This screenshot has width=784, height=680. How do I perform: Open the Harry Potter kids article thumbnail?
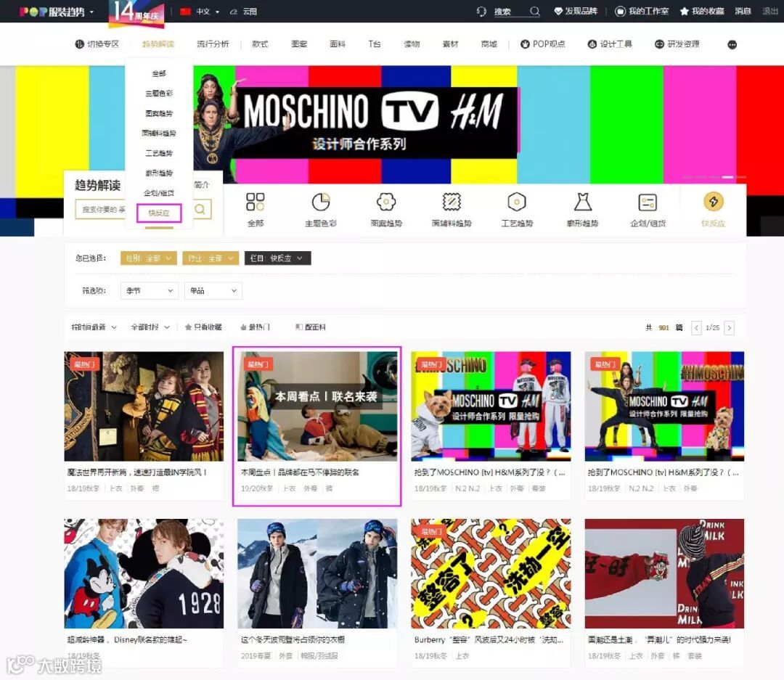coord(144,406)
